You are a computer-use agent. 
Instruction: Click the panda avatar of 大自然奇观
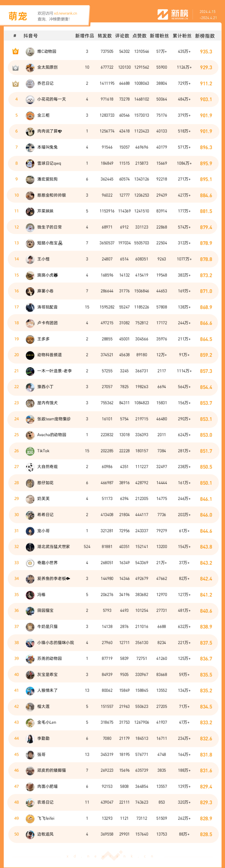click(30, 467)
